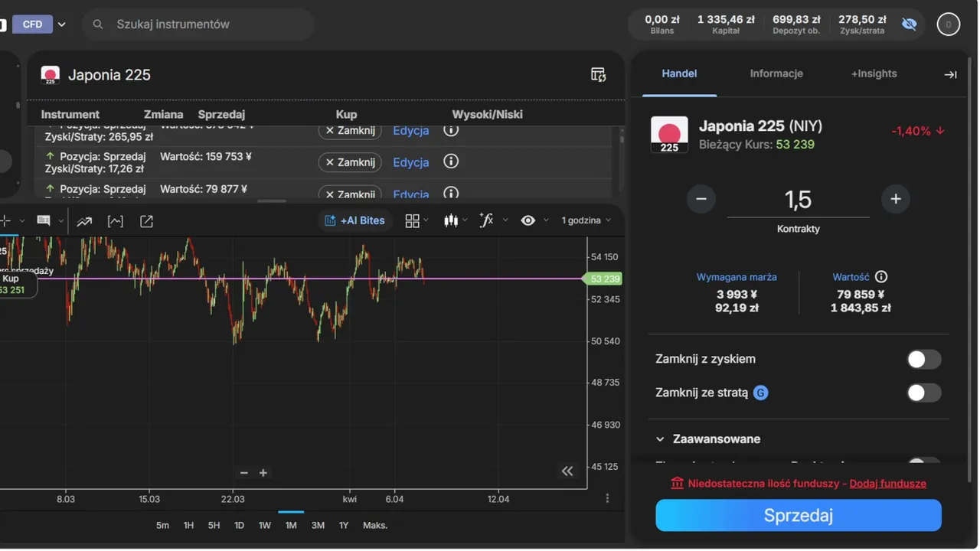This screenshot has width=980, height=551.
Task: Select the 1Y chart range
Action: [344, 525]
